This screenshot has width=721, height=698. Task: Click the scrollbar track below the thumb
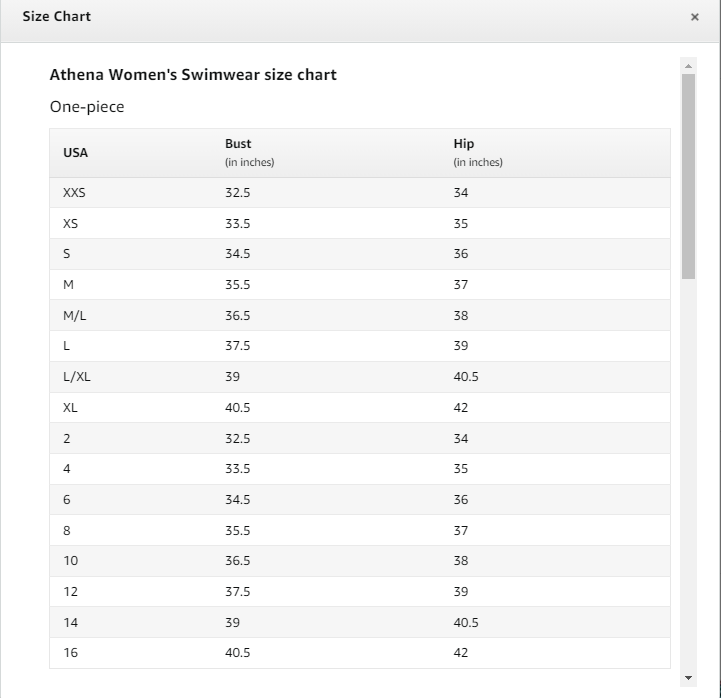coord(688,474)
